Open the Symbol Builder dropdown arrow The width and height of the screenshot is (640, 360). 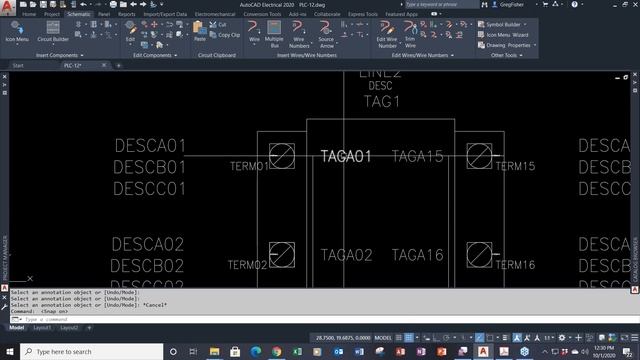(x=525, y=24)
